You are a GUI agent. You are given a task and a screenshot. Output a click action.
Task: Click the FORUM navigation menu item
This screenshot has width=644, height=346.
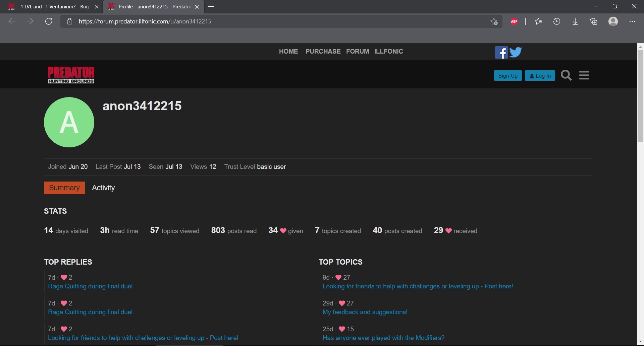(358, 51)
